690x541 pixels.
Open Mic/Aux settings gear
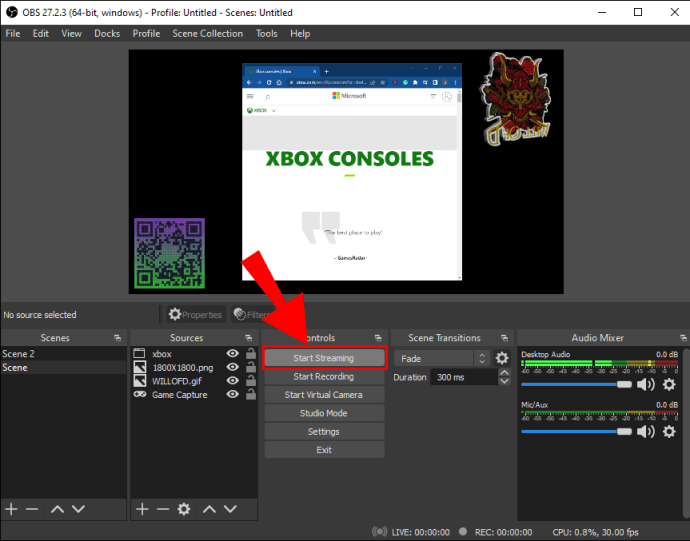[669, 431]
